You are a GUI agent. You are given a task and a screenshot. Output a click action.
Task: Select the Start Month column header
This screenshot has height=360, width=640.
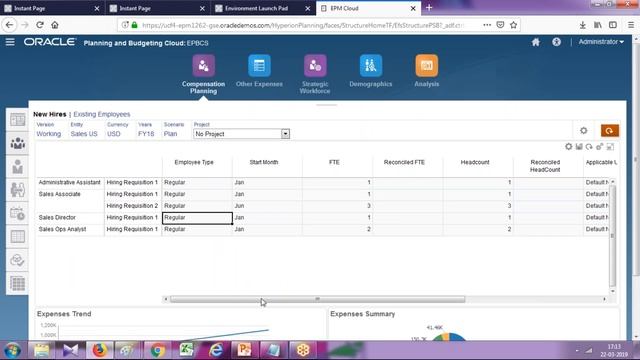click(x=264, y=162)
